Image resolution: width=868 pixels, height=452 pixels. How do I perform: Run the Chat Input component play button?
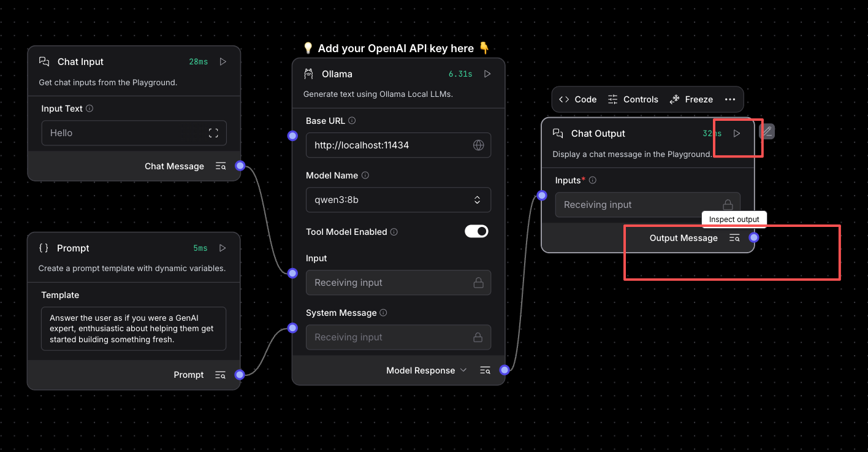pyautogui.click(x=223, y=62)
